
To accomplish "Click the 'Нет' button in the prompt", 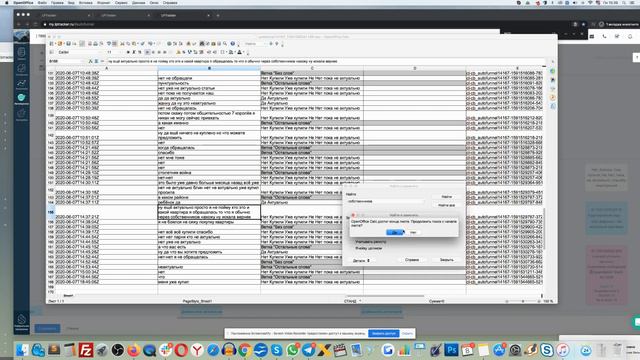I will (x=413, y=232).
